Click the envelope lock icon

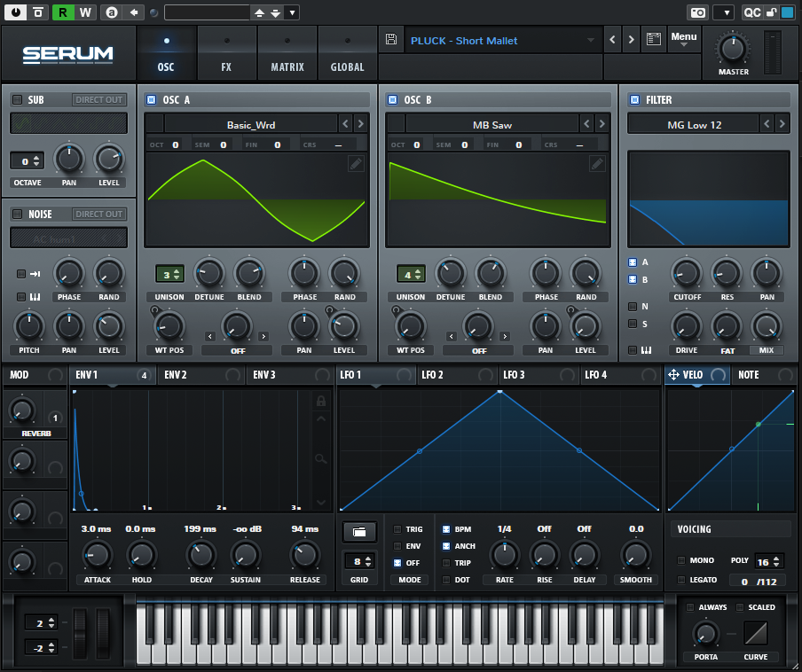pos(322,402)
